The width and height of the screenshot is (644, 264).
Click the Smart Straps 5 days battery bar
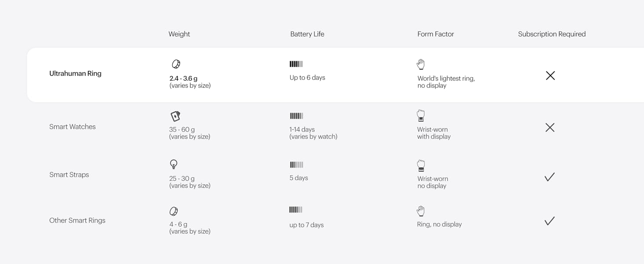tap(296, 165)
